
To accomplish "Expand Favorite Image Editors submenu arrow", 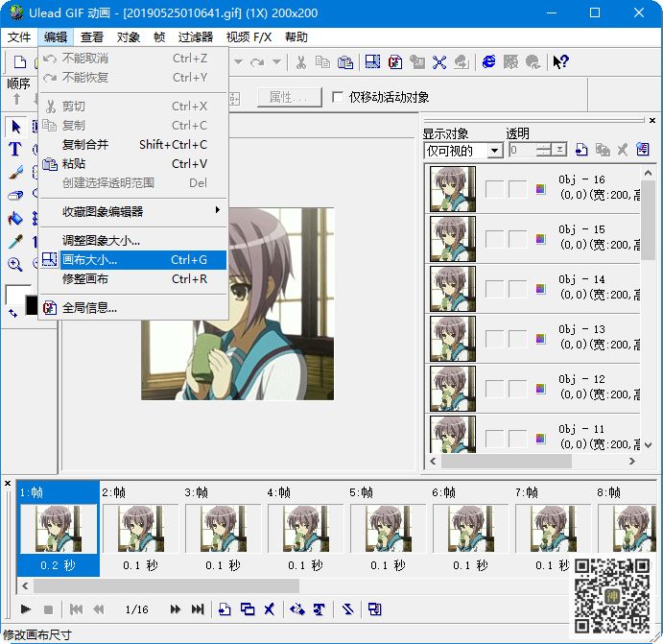I will click(218, 210).
